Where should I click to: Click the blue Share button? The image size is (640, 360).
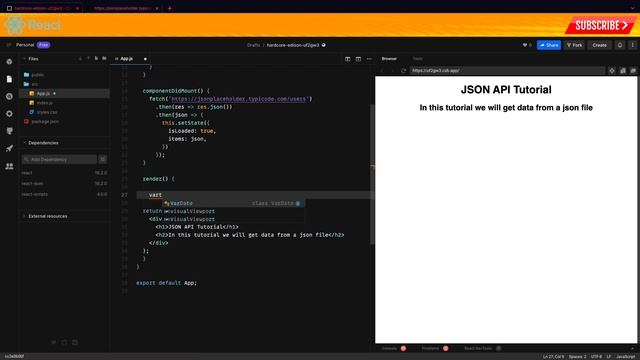tap(549, 45)
